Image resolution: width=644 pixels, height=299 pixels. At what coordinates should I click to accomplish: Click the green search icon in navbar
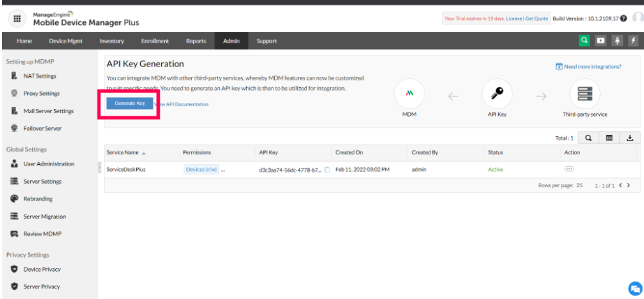coord(584,41)
